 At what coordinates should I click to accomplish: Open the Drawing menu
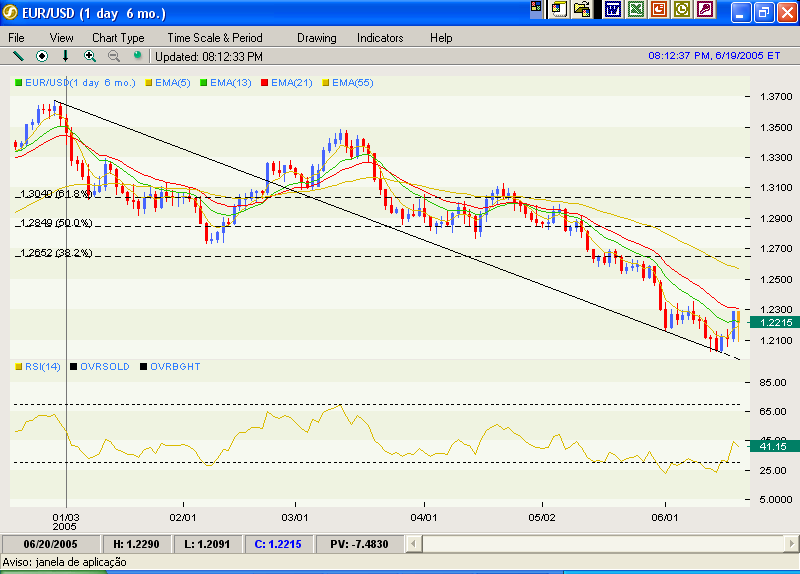tap(316, 38)
